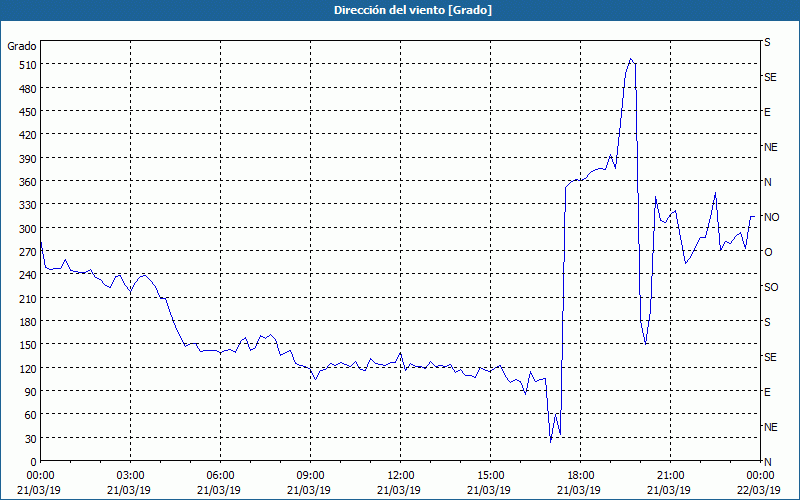The height and width of the screenshot is (500, 800).
Task: Click the 180 degree axis label
Action: [x=28, y=322]
